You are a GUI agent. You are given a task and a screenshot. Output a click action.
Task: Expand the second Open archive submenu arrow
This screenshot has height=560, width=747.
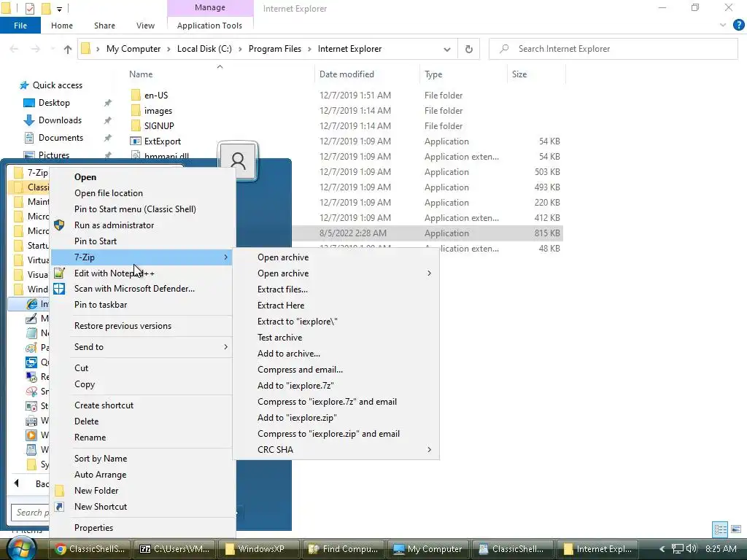point(429,273)
